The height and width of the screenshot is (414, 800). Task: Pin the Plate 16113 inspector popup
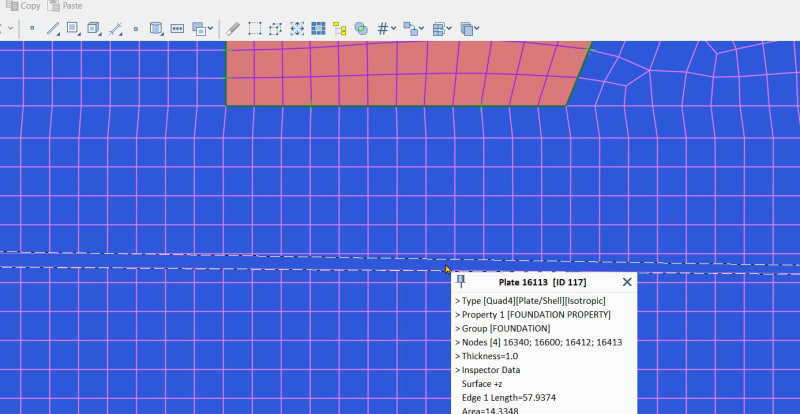tap(461, 281)
